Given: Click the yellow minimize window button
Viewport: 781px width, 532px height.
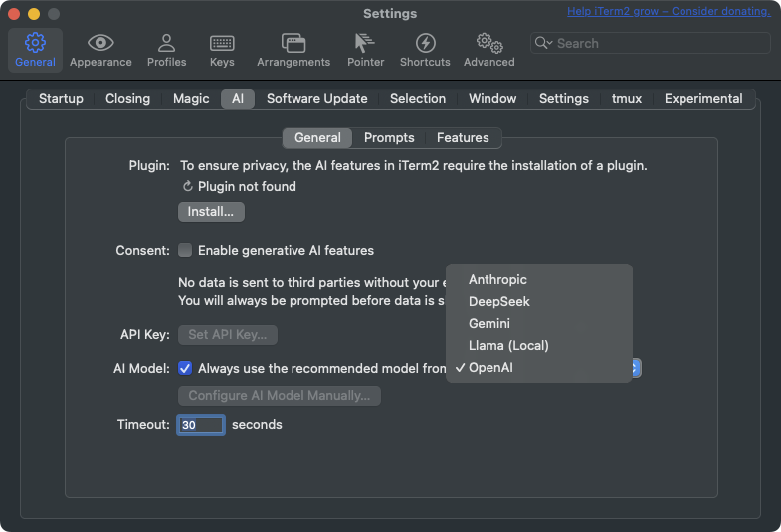Looking at the screenshot, I should pos(34,14).
